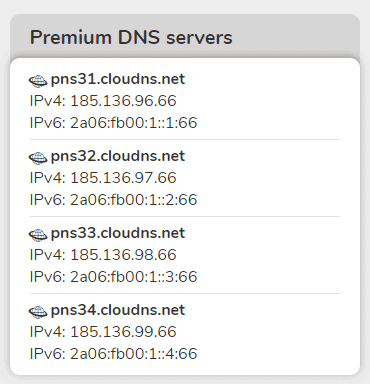Click IPv6 address 2a06:fb00:1::1:66
The height and width of the screenshot is (384, 370).
134,123
